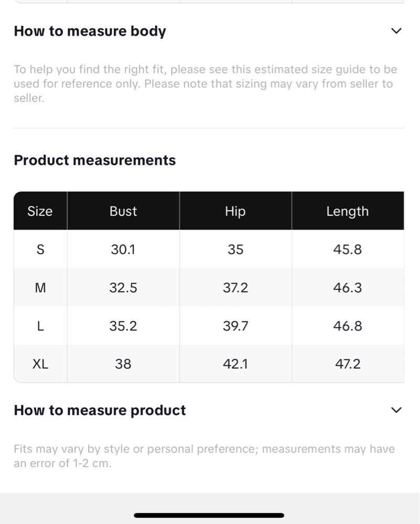Tap the home indicator bar
Viewport: 420px width, 524px height.
pyautogui.click(x=209, y=515)
